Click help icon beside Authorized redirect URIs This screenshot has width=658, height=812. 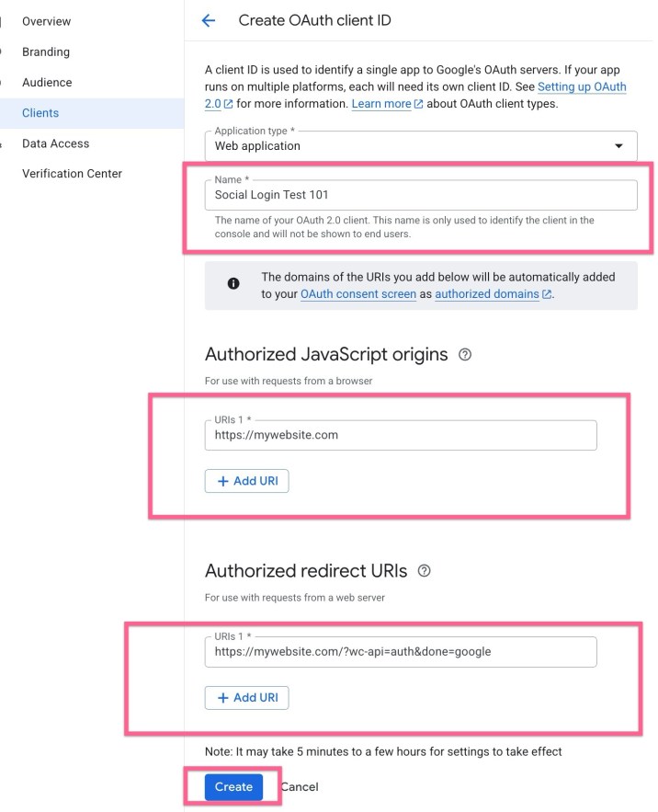pyautogui.click(x=424, y=571)
